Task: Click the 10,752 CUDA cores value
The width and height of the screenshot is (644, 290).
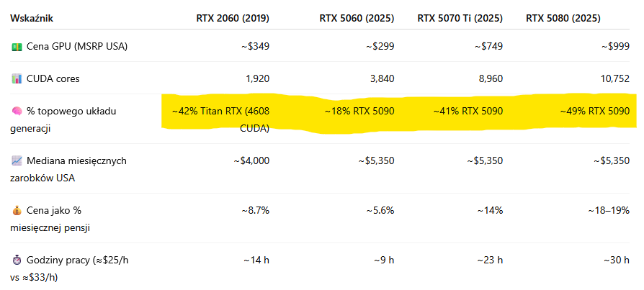Action: point(614,78)
